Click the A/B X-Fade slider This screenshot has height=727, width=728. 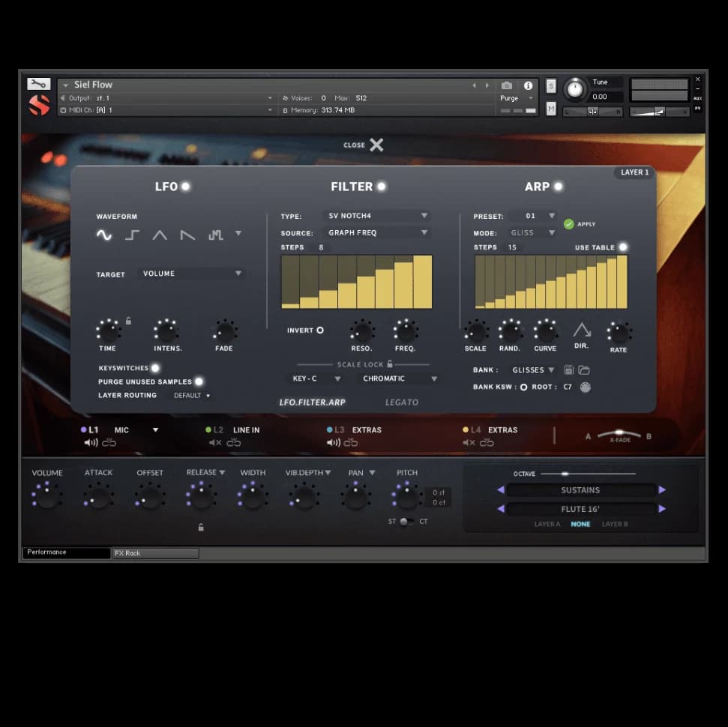click(619, 433)
